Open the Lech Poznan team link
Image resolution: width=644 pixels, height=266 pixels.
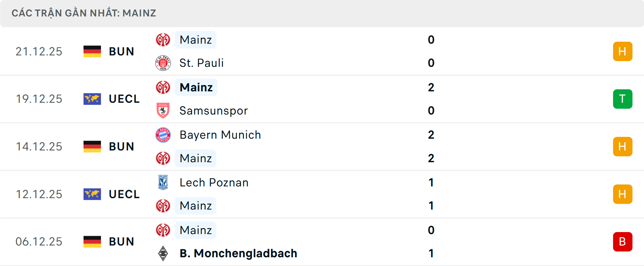(214, 182)
